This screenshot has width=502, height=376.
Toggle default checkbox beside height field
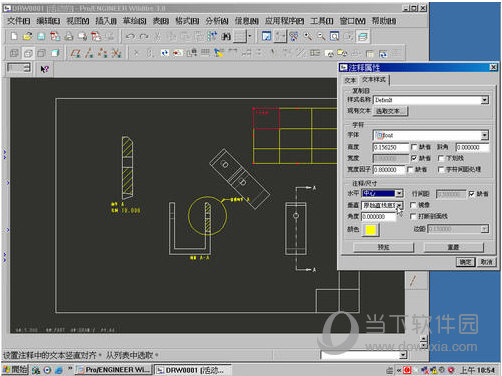414,147
